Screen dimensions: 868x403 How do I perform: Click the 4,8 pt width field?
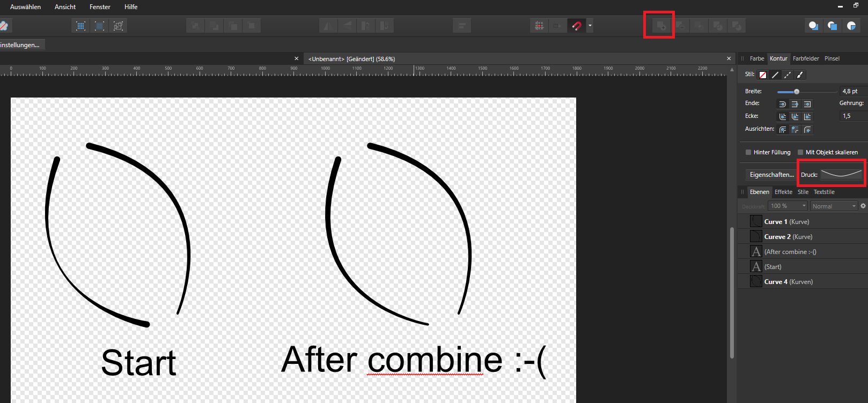(854, 92)
